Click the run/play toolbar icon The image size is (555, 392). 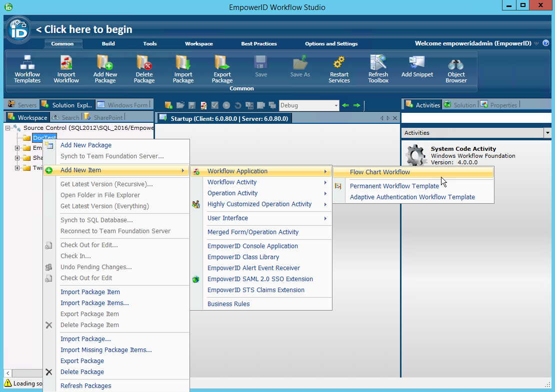click(x=226, y=105)
